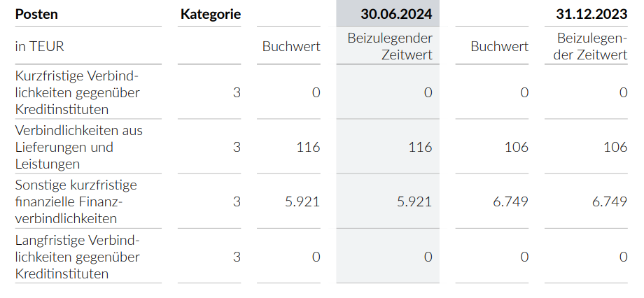Select Langfristige Verbindlichkeiten gegenüber Kreditinstituten row label
Viewport: 644px width, 298px height.
77,256
